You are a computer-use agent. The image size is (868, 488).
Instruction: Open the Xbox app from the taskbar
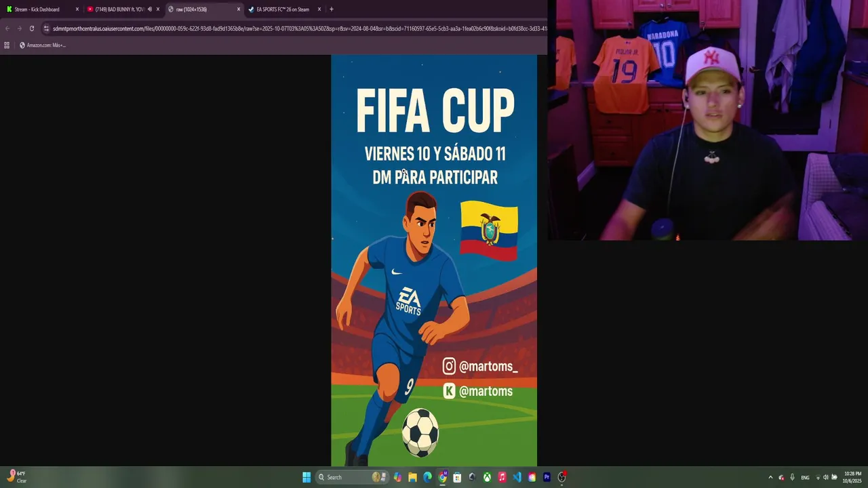click(487, 477)
